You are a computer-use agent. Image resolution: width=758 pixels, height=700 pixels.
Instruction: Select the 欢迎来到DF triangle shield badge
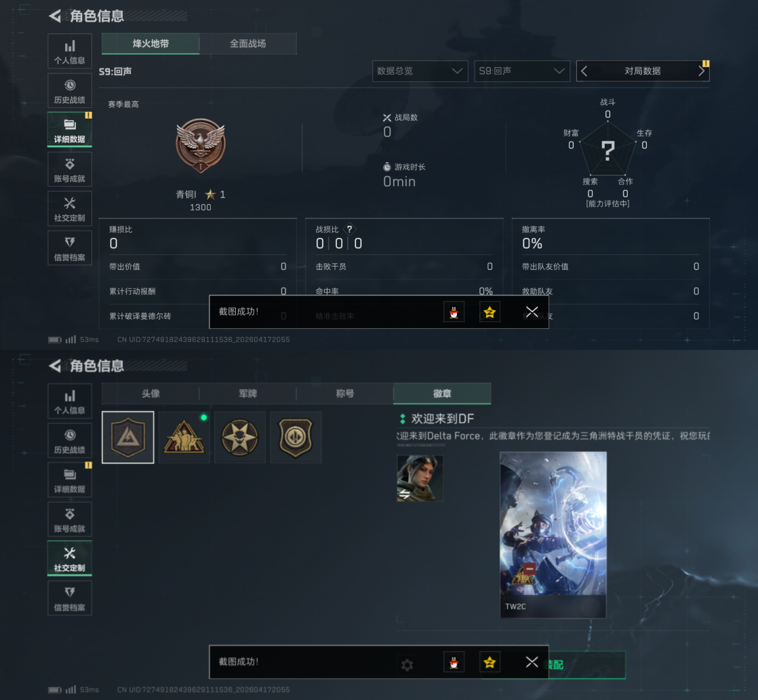(x=128, y=437)
